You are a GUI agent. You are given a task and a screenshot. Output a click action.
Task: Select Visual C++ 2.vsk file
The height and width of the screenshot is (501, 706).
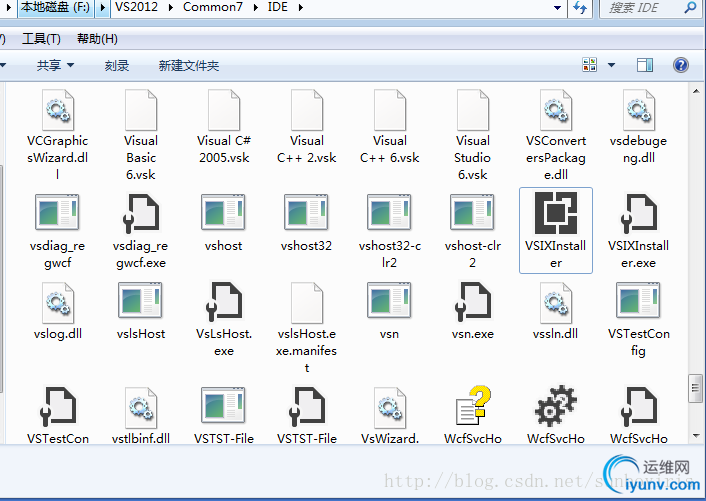307,126
